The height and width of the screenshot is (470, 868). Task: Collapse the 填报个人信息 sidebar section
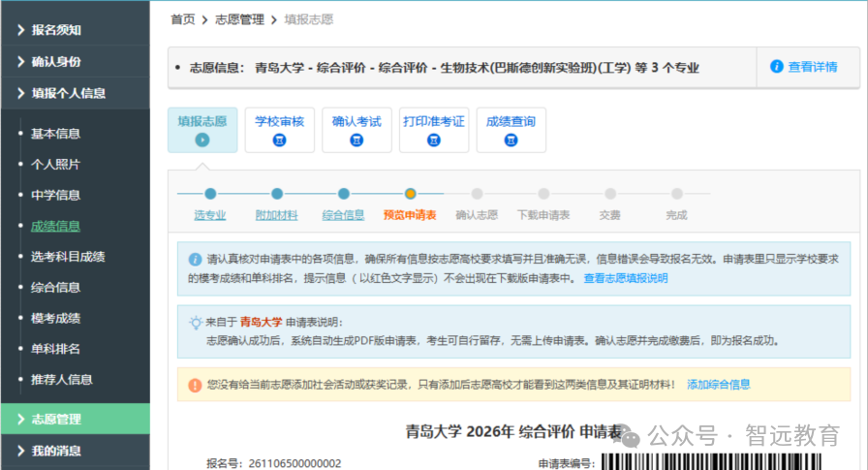[75, 93]
